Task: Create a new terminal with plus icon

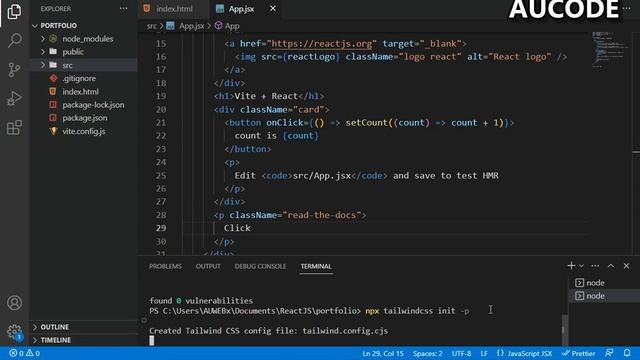Action: pos(571,266)
